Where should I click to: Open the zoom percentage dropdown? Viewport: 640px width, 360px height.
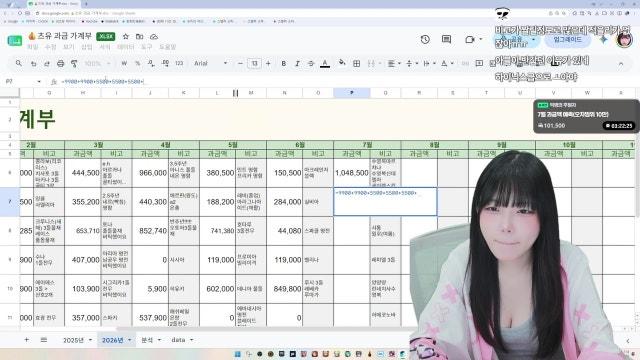point(97,63)
